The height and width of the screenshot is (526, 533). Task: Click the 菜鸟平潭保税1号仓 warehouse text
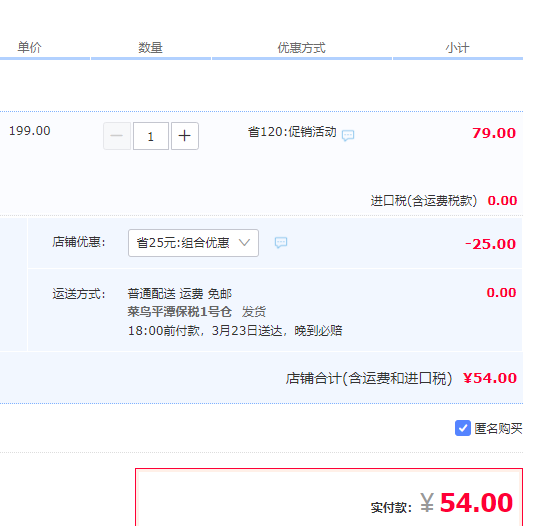pos(179,311)
